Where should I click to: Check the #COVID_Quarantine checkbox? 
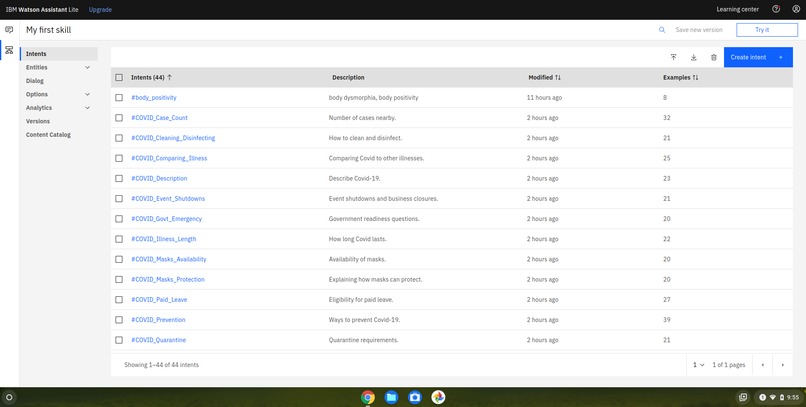point(119,340)
